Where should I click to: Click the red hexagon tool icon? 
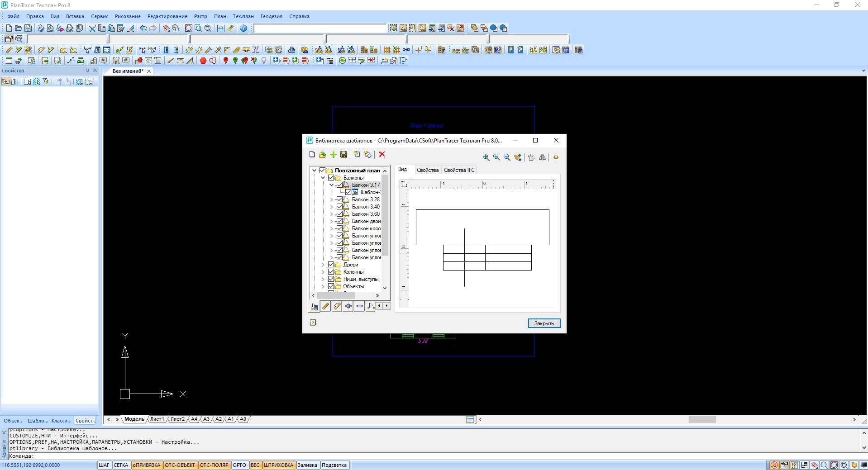click(x=203, y=61)
